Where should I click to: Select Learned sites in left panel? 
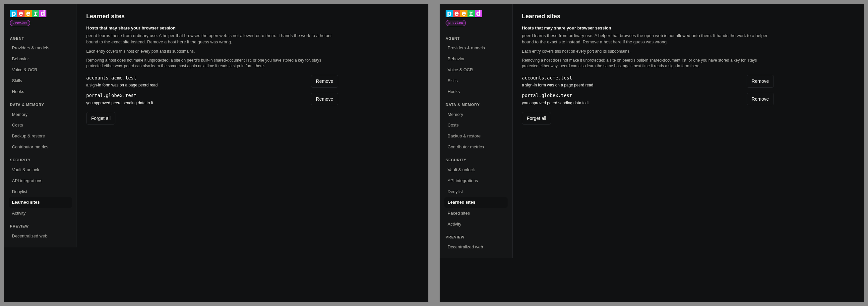tap(40, 202)
